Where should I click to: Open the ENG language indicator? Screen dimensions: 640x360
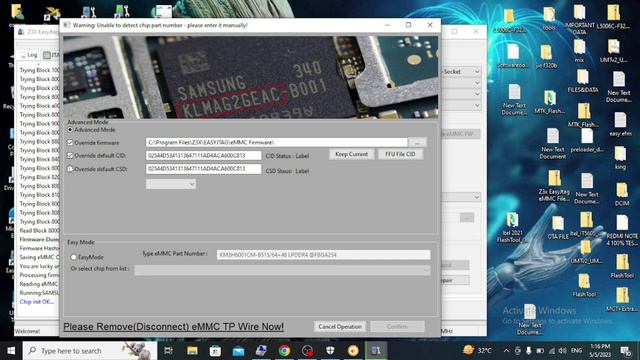coord(576,351)
